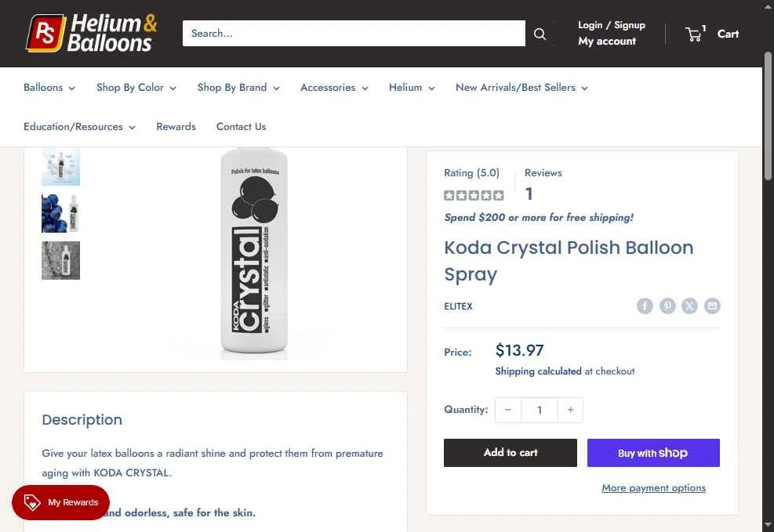Screen dimensions: 774x532
Task: Expand the Helium menu dropdown
Action: 412,88
